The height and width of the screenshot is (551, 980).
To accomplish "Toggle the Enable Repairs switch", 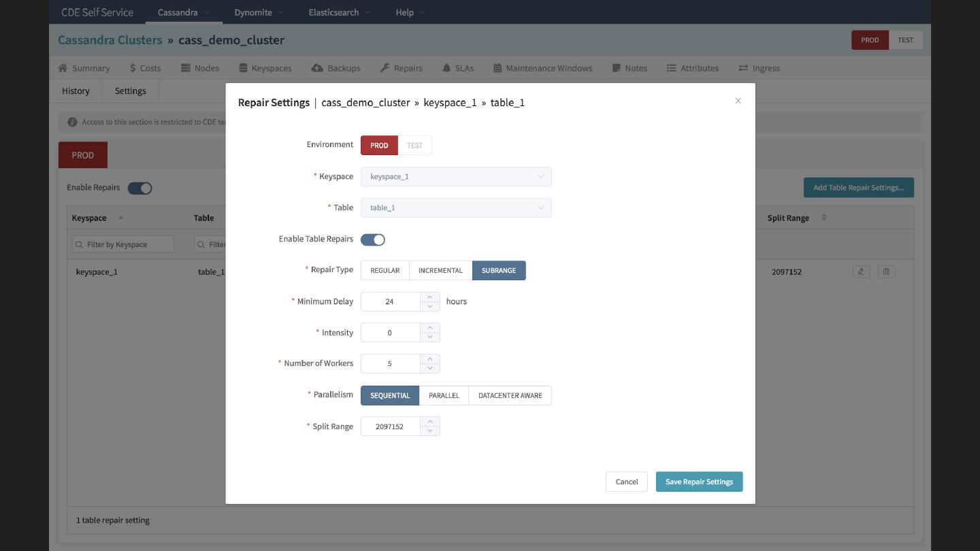I will [140, 188].
